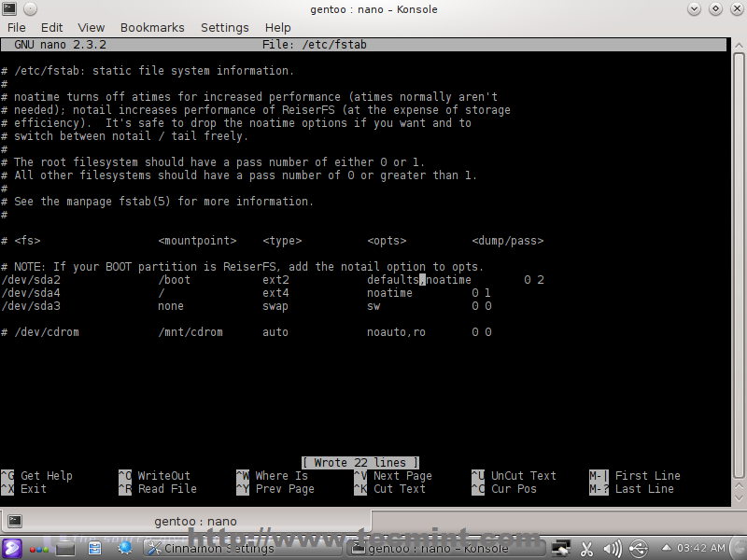Open the View menu
Viewport: 747px width, 560px height.
pos(91,28)
